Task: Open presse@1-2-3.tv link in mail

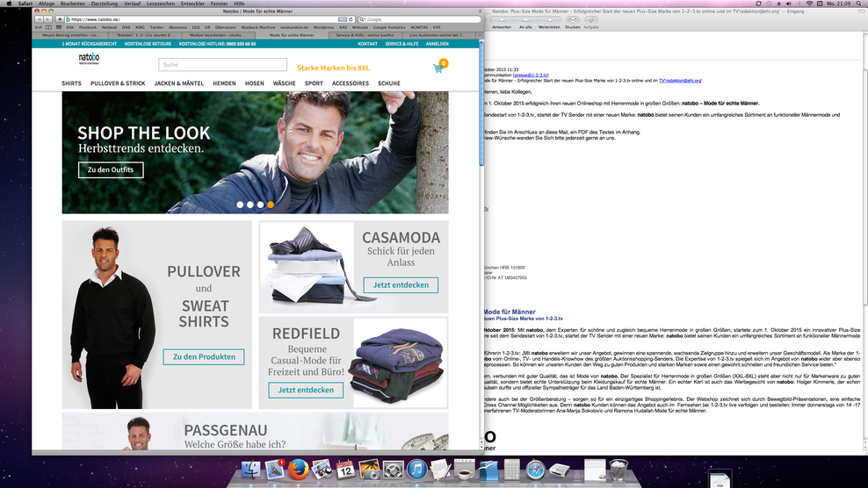Action: [531, 75]
